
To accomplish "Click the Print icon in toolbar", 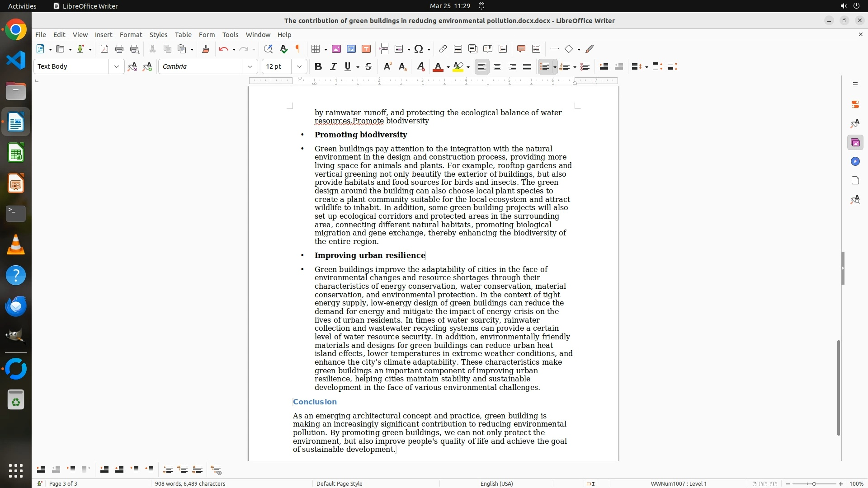I will pos(119,49).
